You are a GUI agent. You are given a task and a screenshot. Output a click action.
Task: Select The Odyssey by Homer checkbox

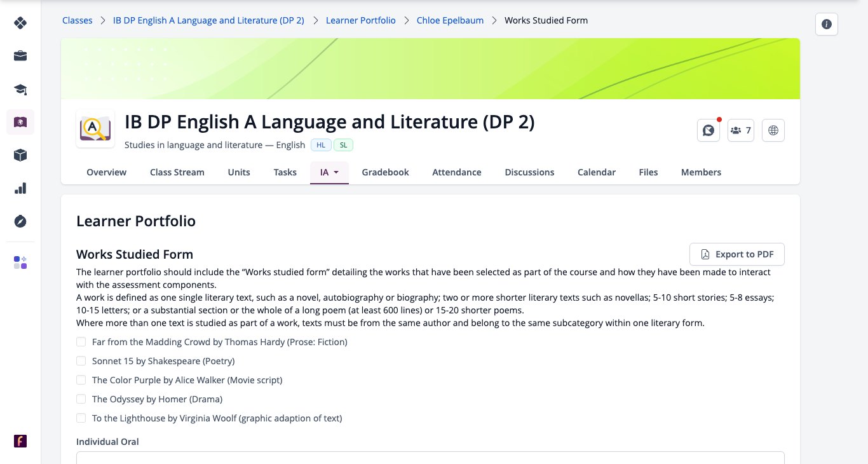pyautogui.click(x=81, y=399)
